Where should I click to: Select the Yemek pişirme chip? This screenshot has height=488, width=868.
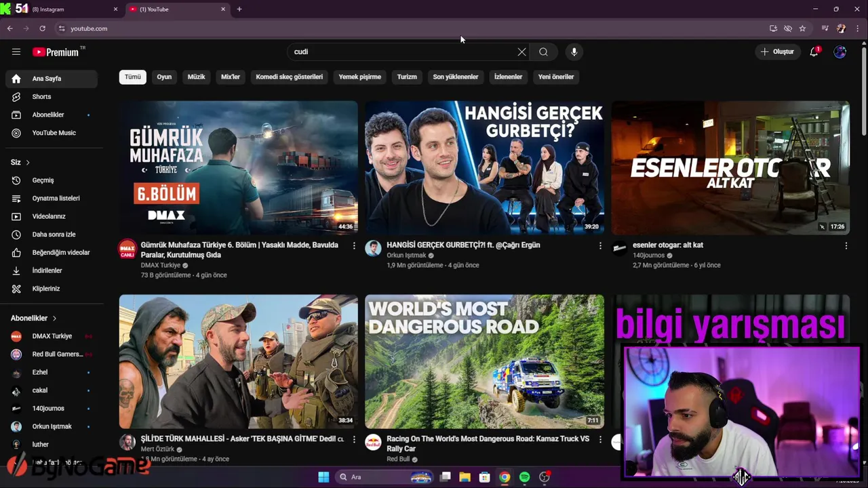(359, 77)
